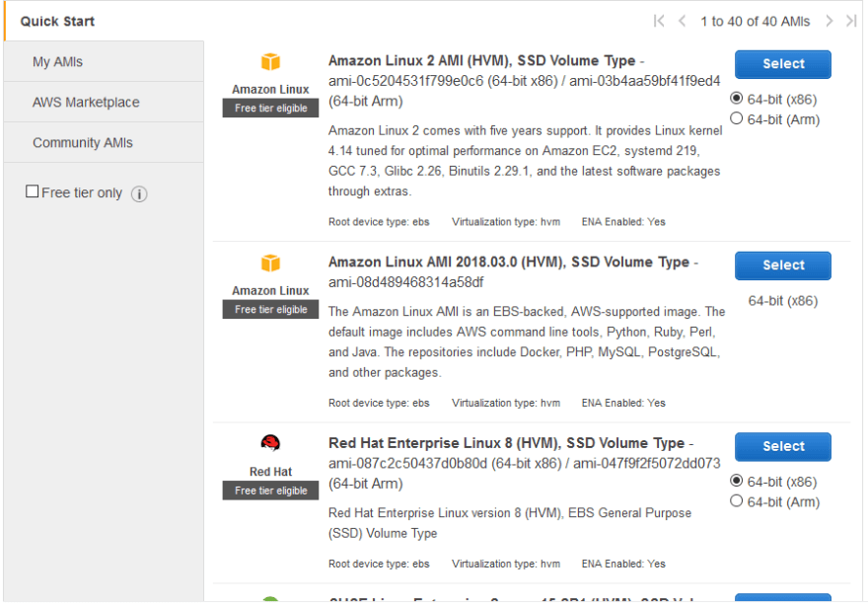Go to first page of AMIs

point(659,21)
